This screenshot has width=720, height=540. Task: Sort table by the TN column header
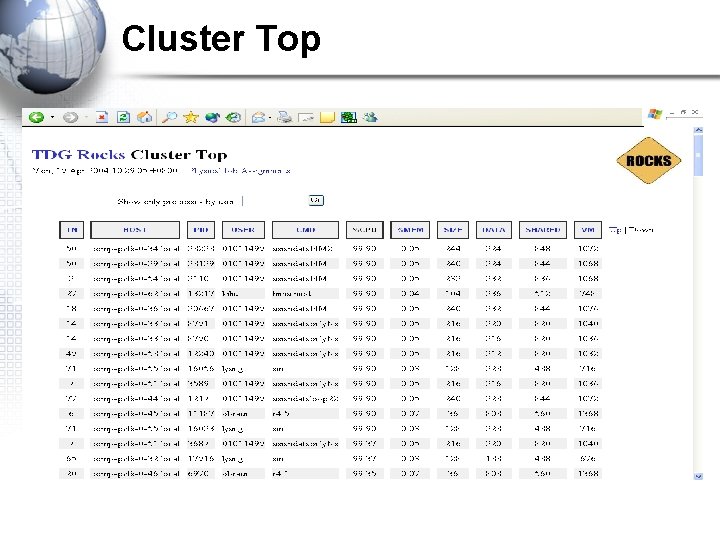tap(72, 230)
